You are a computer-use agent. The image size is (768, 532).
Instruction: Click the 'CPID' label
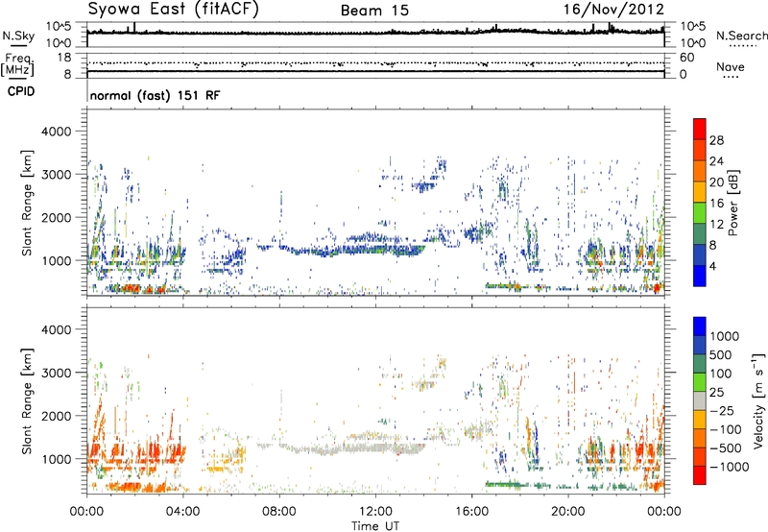coord(21,91)
